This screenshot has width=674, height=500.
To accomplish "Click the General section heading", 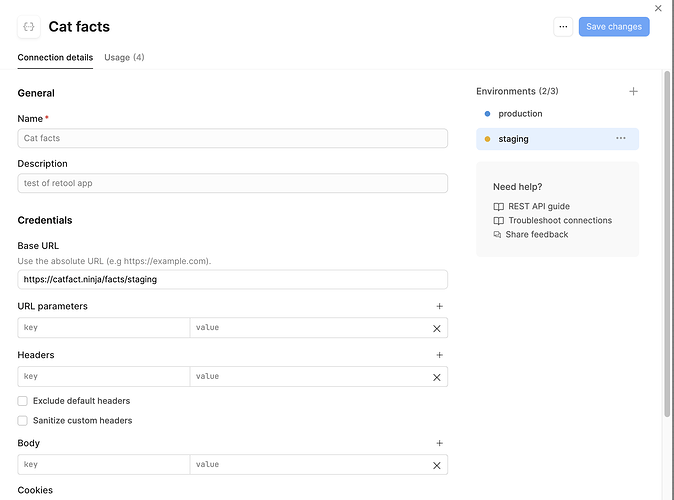I will click(x=36, y=93).
